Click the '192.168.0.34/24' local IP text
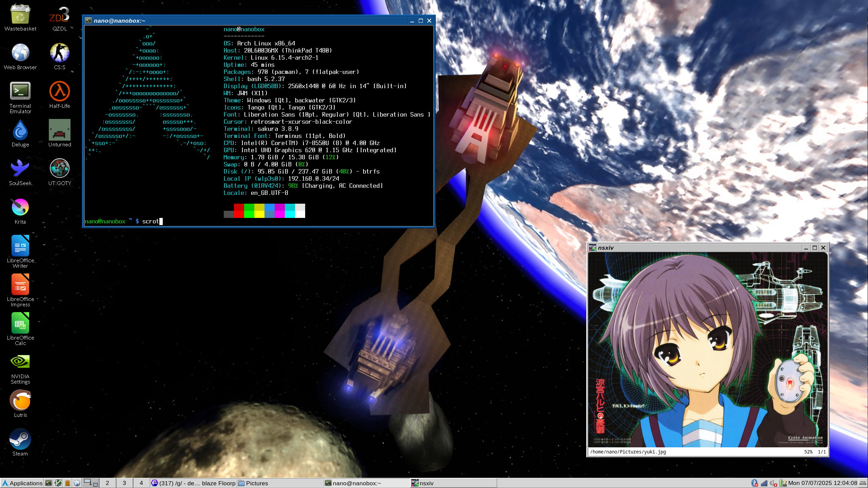868x488 pixels. click(x=314, y=179)
